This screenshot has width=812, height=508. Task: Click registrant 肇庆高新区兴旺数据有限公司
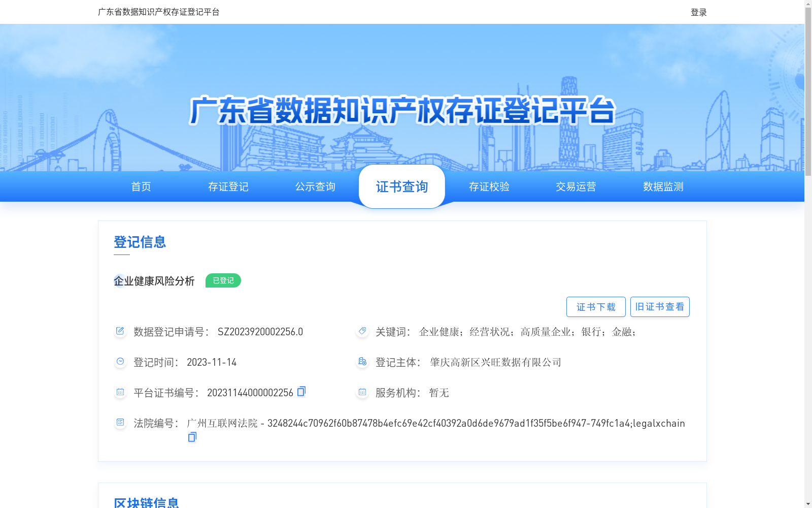[495, 362]
